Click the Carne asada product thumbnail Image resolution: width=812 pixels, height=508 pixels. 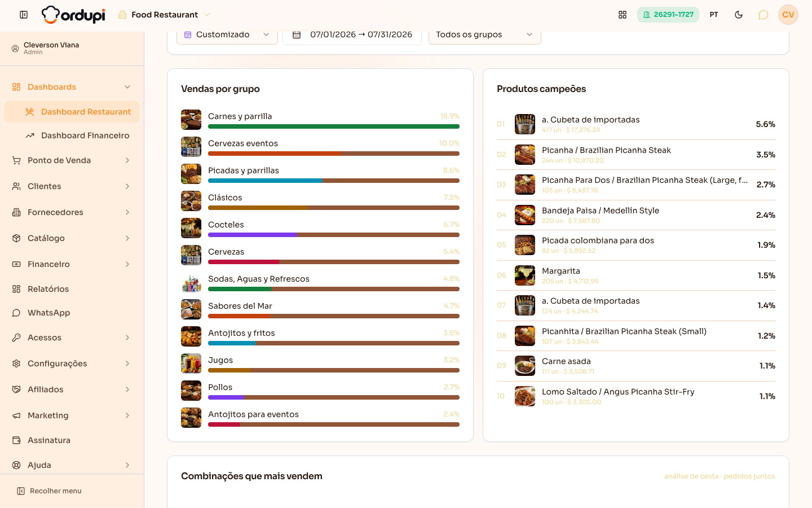coord(525,366)
